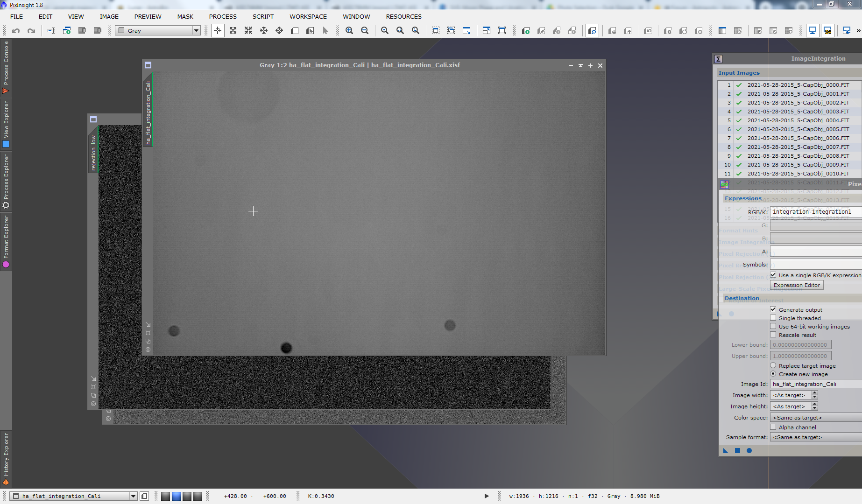Open the Process Console side panel
Screen dimensions: 862x504
6,67
